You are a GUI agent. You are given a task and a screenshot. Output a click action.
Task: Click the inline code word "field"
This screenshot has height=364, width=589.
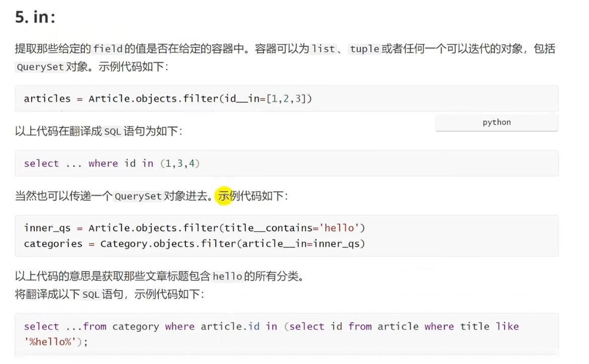(x=108, y=49)
